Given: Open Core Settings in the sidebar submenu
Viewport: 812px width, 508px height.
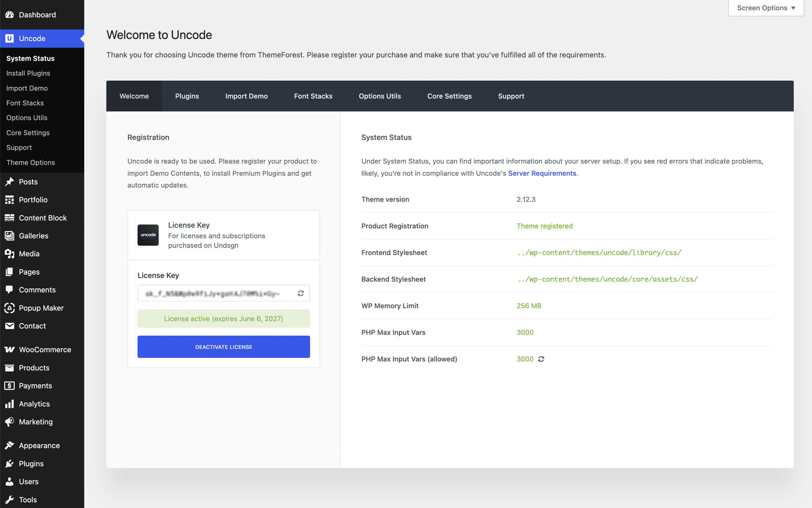Looking at the screenshot, I should click(x=28, y=133).
